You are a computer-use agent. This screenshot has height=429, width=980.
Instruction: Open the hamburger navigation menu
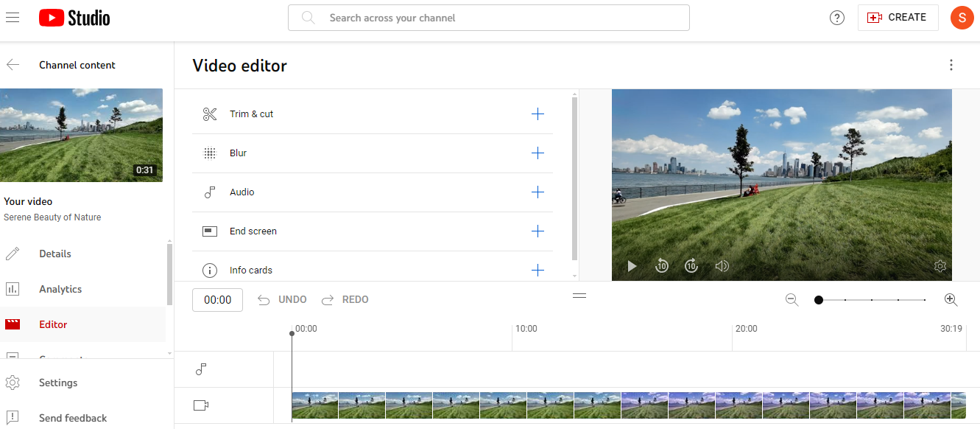[x=13, y=18]
